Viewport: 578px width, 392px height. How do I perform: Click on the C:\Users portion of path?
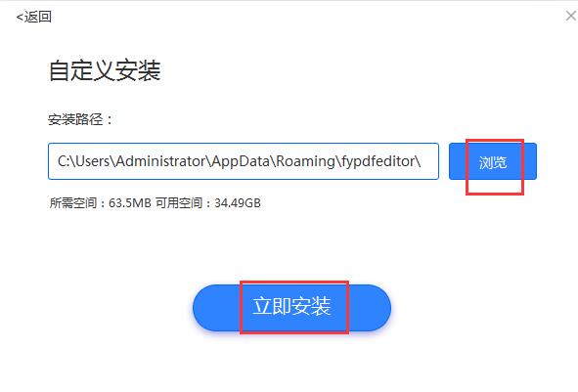point(83,161)
